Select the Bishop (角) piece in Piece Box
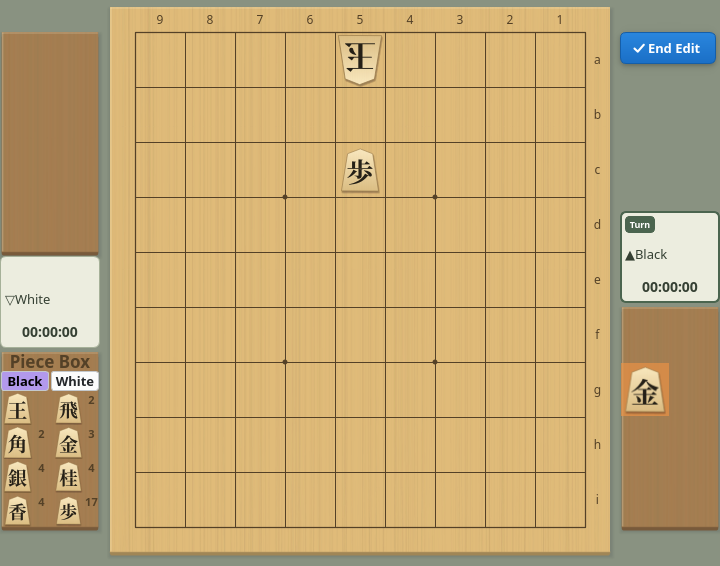Image resolution: width=720 pixels, height=566 pixels. [18, 443]
